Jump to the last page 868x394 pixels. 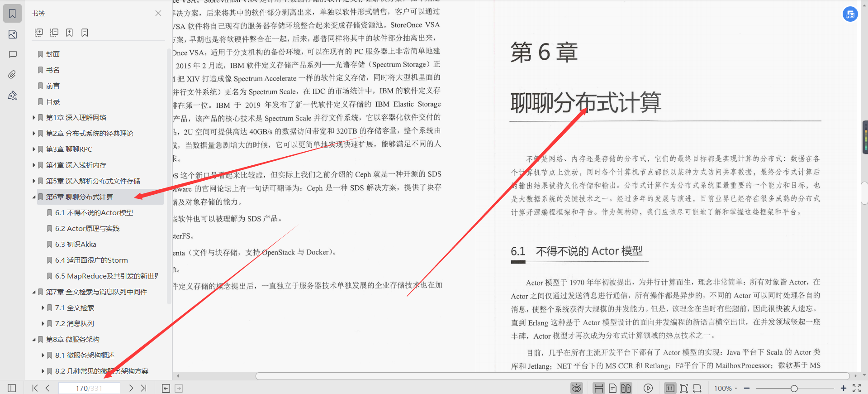pos(144,388)
